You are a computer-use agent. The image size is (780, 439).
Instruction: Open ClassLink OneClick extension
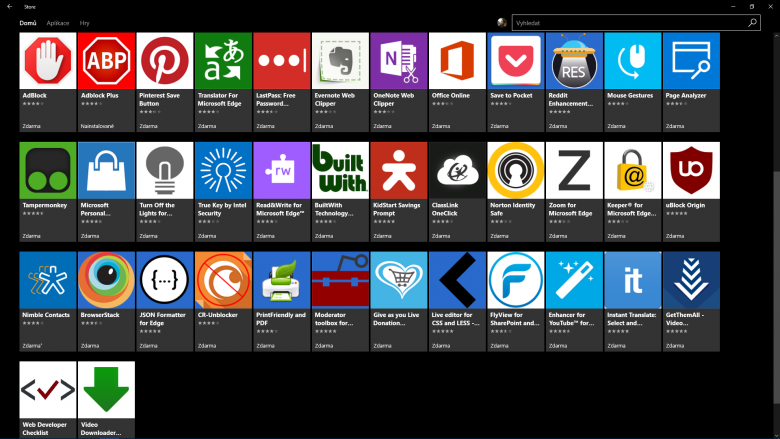[x=457, y=192]
